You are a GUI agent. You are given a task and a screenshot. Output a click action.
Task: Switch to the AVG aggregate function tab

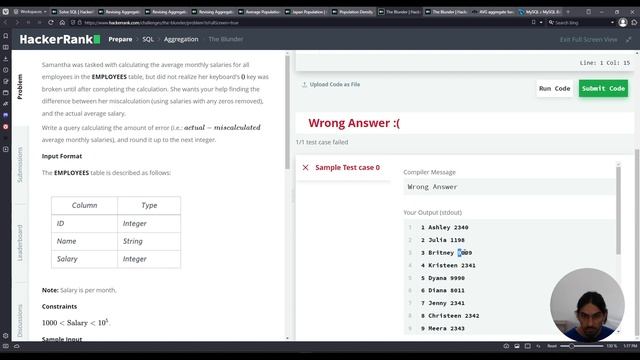pyautogui.click(x=492, y=12)
